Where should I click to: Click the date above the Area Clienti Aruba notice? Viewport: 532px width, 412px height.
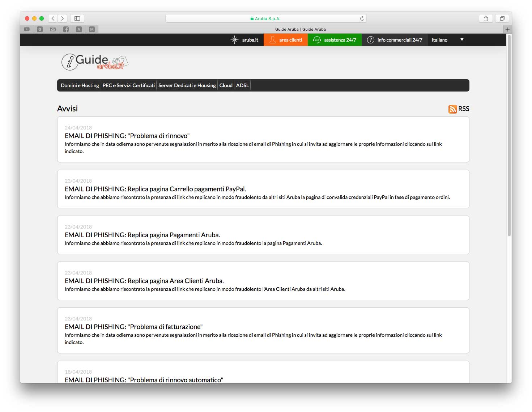78,273
